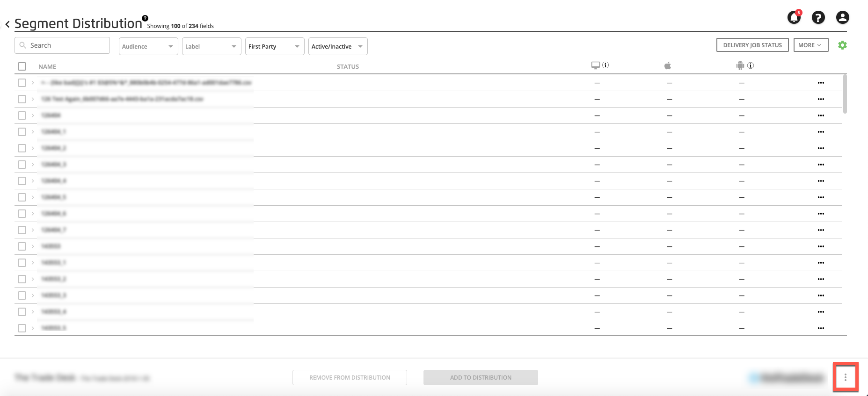Click REMOVE FROM DISTRIBUTION

(x=350, y=377)
